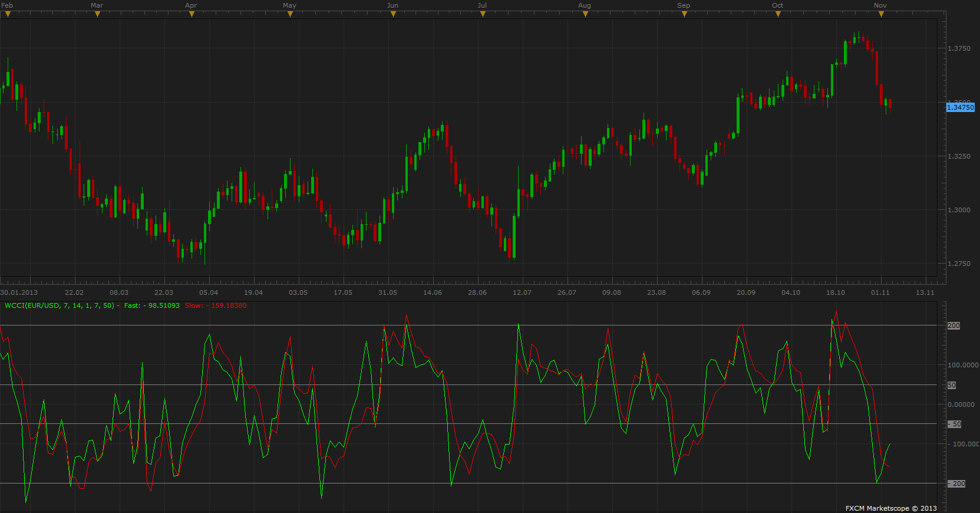
Task: Click the 22.03 date label
Action: (164, 292)
